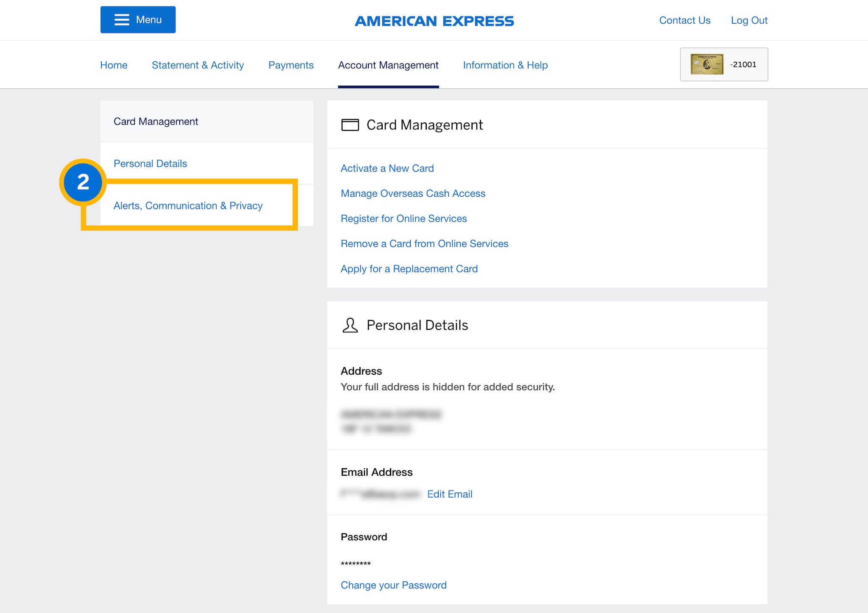Click Edit Email link

coord(450,493)
